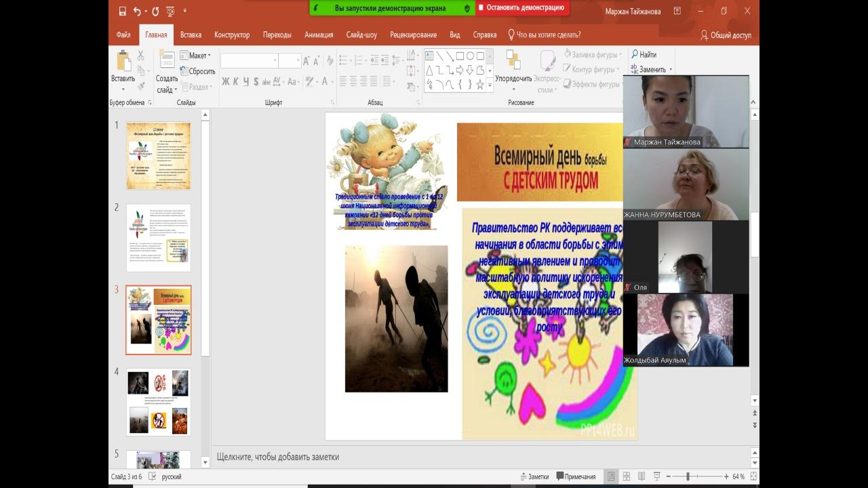The height and width of the screenshot is (488, 868).
Task: Open the font name combo box
Action: tap(249, 61)
